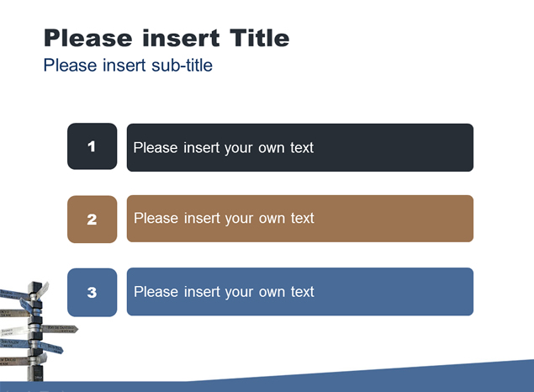Click the word "Title" in the heading
This screenshot has width=534, height=392.
coord(260,38)
